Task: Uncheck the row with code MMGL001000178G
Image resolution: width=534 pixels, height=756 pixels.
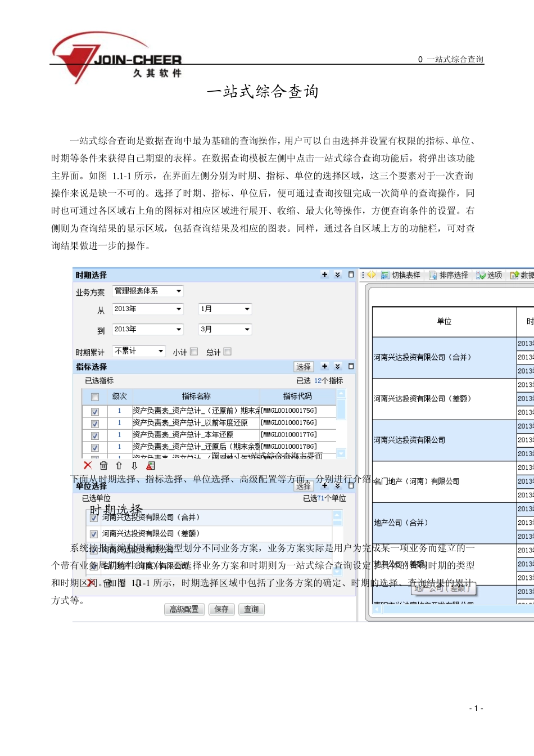Action: (x=95, y=447)
